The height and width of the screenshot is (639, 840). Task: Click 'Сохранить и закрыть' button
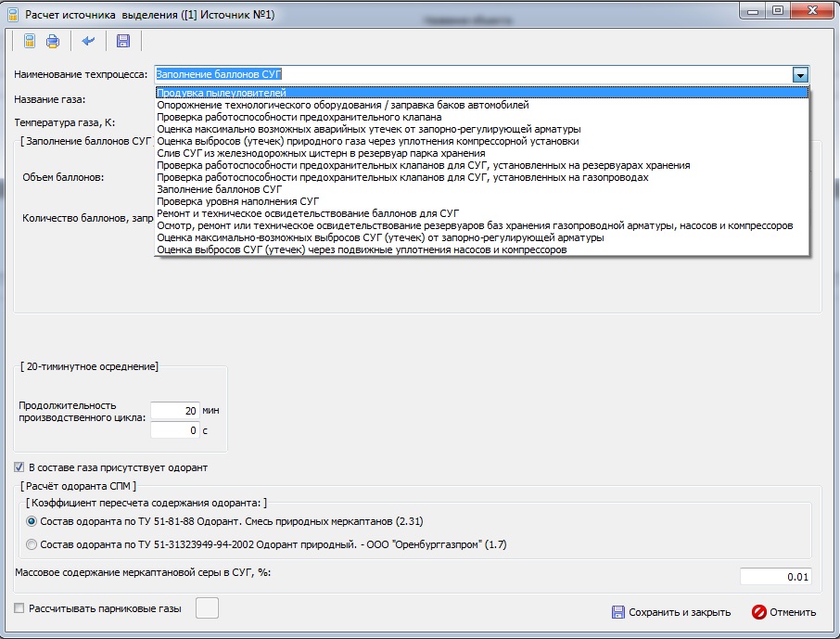(671, 612)
